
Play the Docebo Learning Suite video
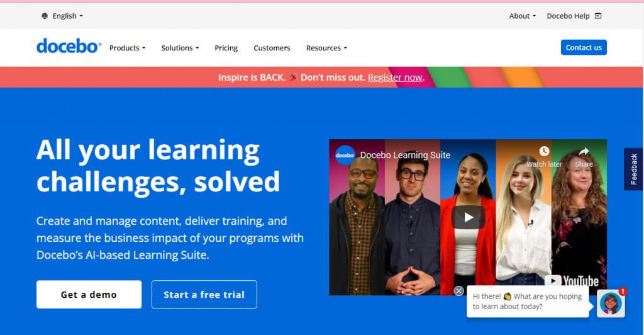468,217
